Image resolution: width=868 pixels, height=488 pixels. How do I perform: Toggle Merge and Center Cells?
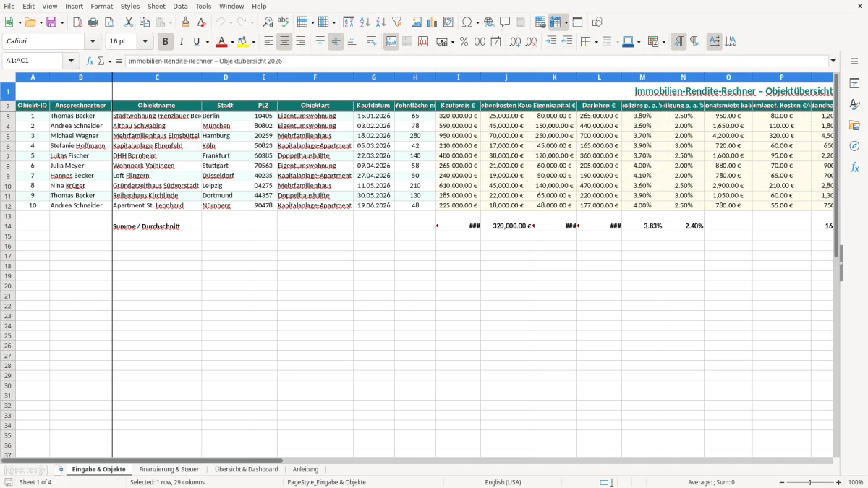391,42
